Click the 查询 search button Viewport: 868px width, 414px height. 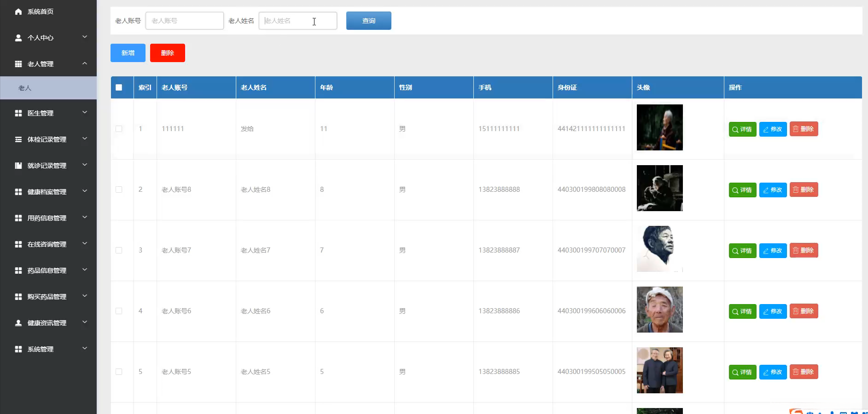[369, 21]
